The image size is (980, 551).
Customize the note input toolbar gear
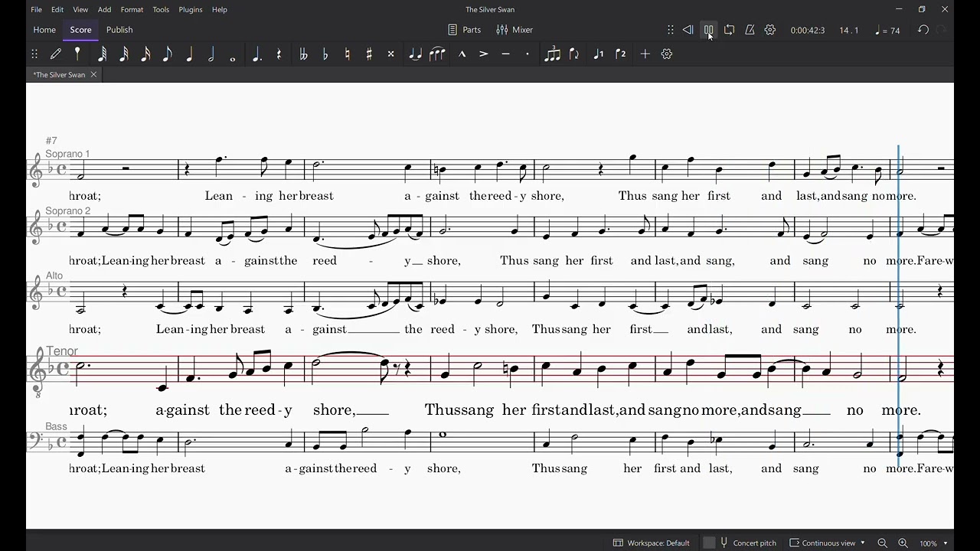tap(667, 54)
